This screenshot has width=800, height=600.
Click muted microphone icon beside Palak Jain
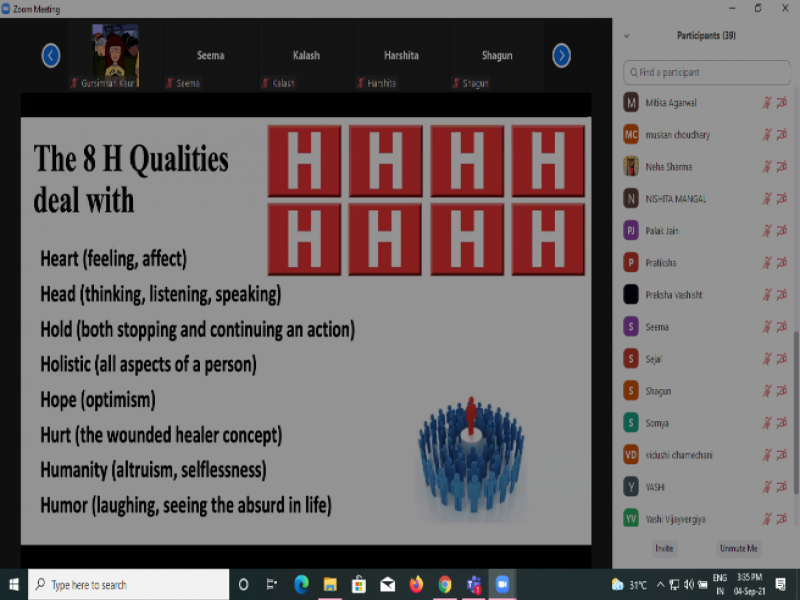pos(767,231)
